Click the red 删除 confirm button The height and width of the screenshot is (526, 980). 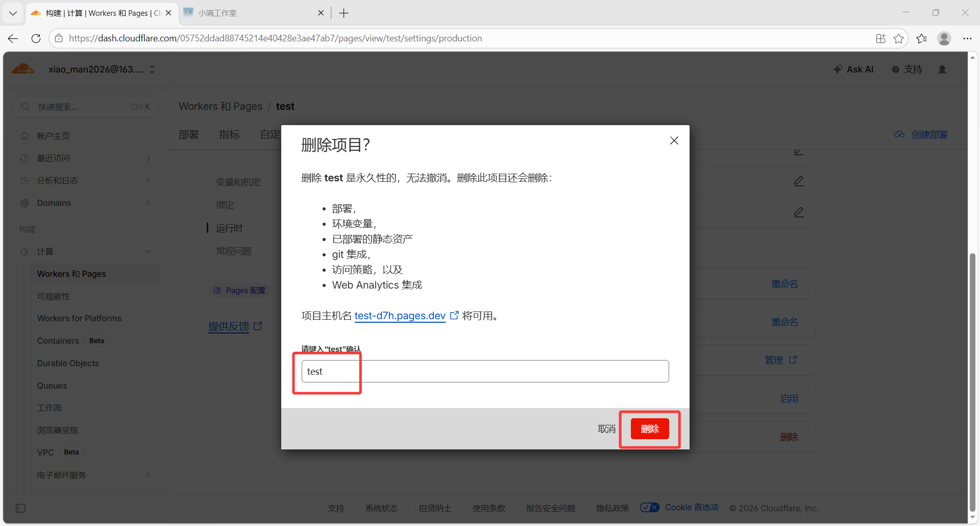(x=649, y=429)
